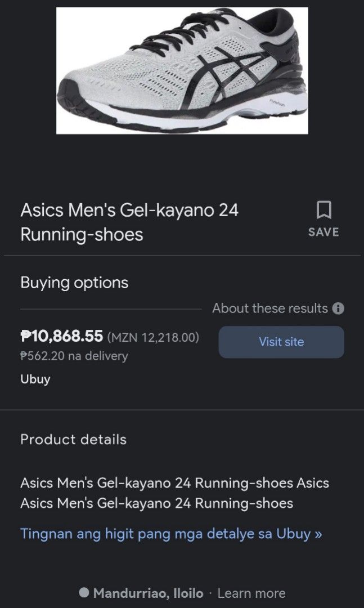Viewport: 364px width, 608px height.
Task: Click the Learn more link
Action: pyautogui.click(x=251, y=593)
